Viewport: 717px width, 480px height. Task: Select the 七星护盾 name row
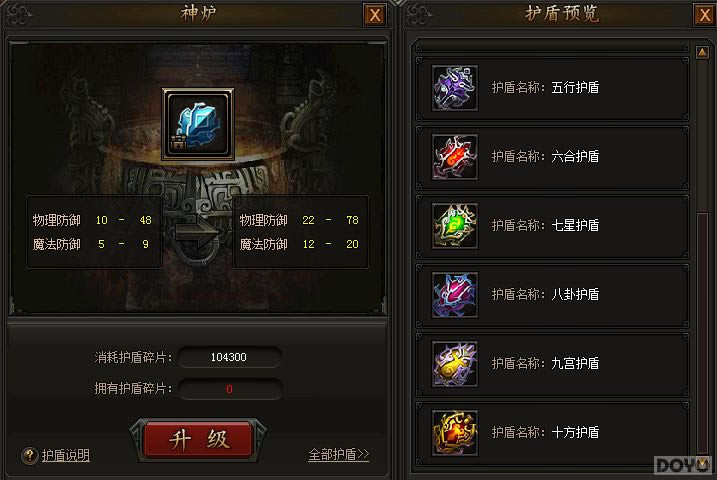pos(552,226)
